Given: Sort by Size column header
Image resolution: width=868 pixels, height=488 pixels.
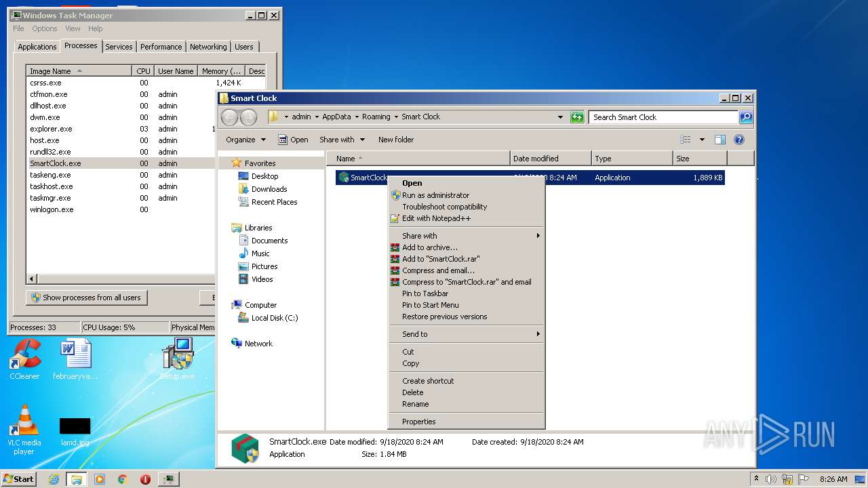Looking at the screenshot, I should tap(699, 159).
